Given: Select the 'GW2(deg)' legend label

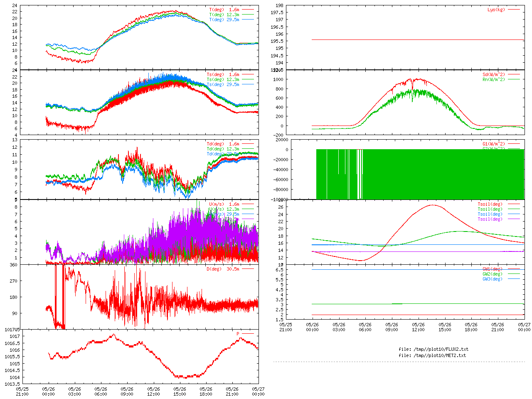Looking at the screenshot, I should [x=493, y=274].
